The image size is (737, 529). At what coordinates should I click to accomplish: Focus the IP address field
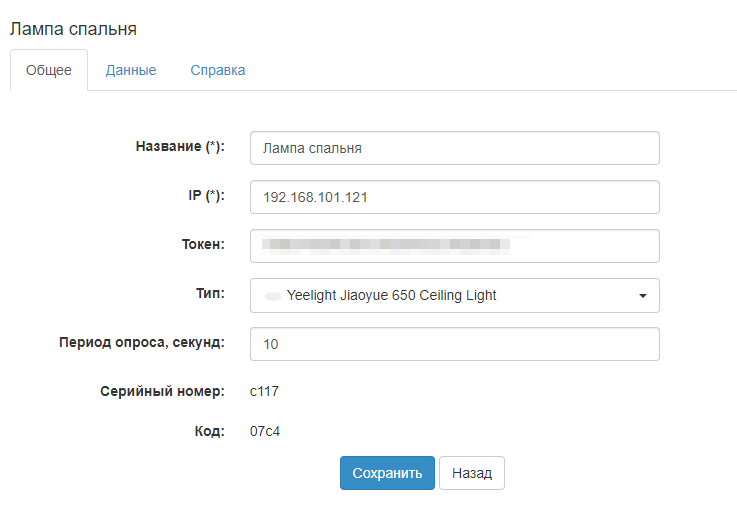(x=454, y=197)
